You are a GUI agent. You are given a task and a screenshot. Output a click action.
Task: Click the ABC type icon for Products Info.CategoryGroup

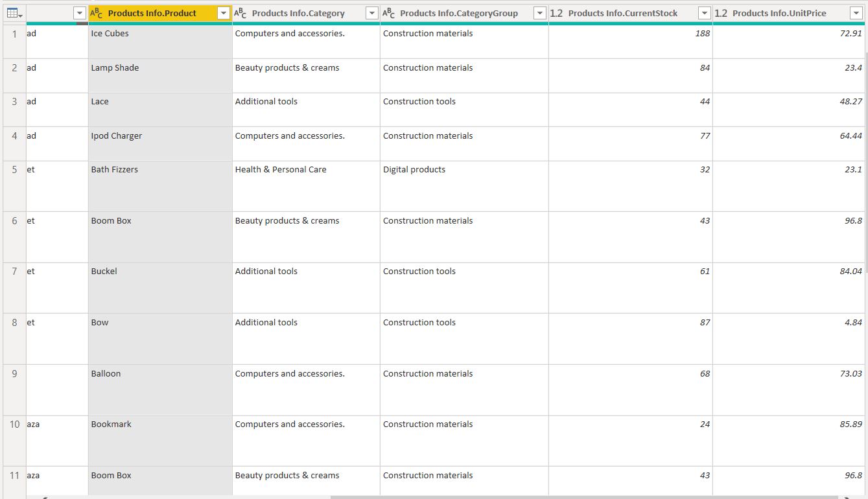388,13
